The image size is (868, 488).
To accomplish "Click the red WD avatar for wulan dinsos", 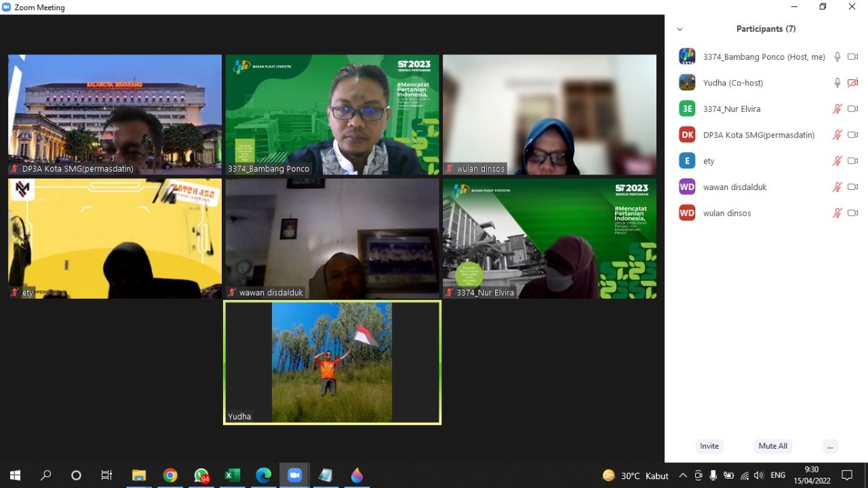I will [687, 212].
